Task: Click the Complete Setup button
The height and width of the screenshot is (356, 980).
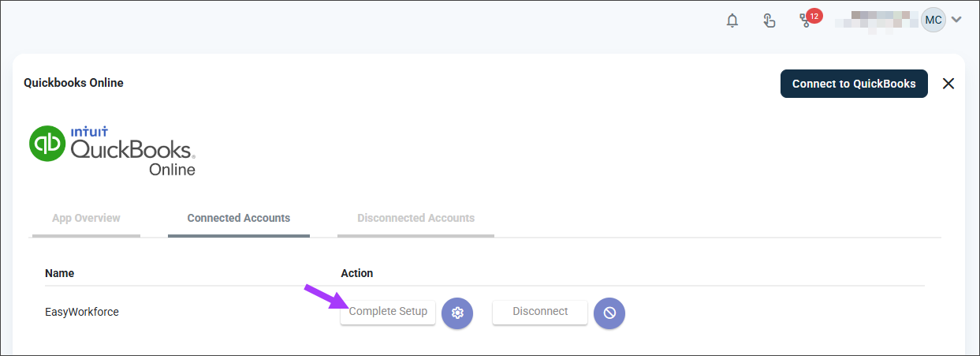Action: 388,312
